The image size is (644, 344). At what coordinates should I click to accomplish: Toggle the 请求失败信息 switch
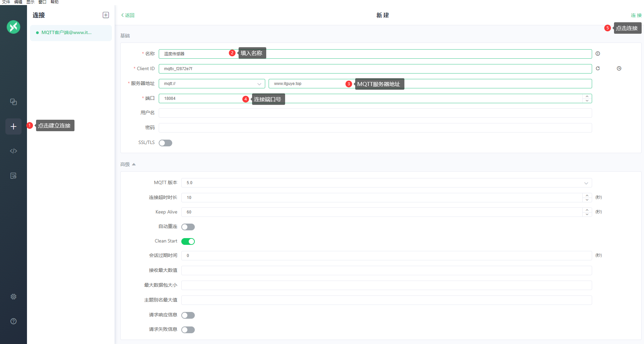point(188,330)
